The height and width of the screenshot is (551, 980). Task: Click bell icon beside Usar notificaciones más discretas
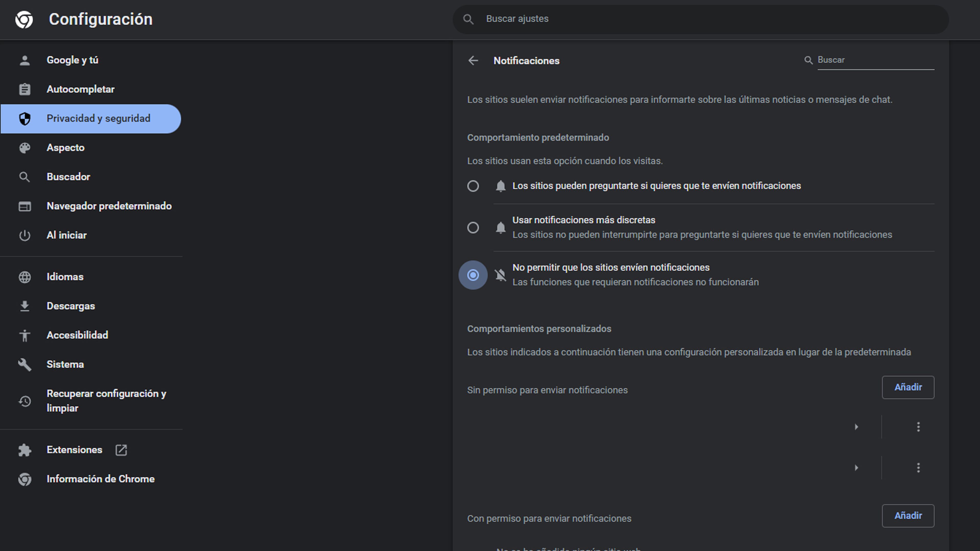tap(500, 227)
